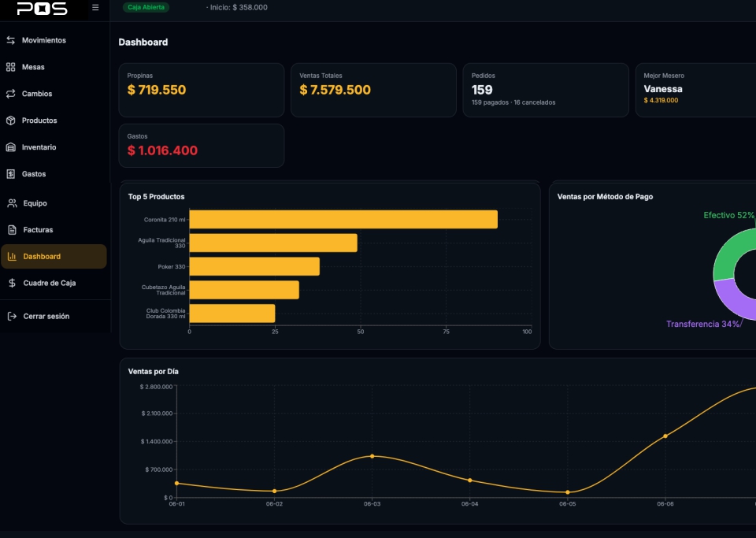The width and height of the screenshot is (756, 538).
Task: Open the Inventario warehouse icon
Action: (10, 147)
